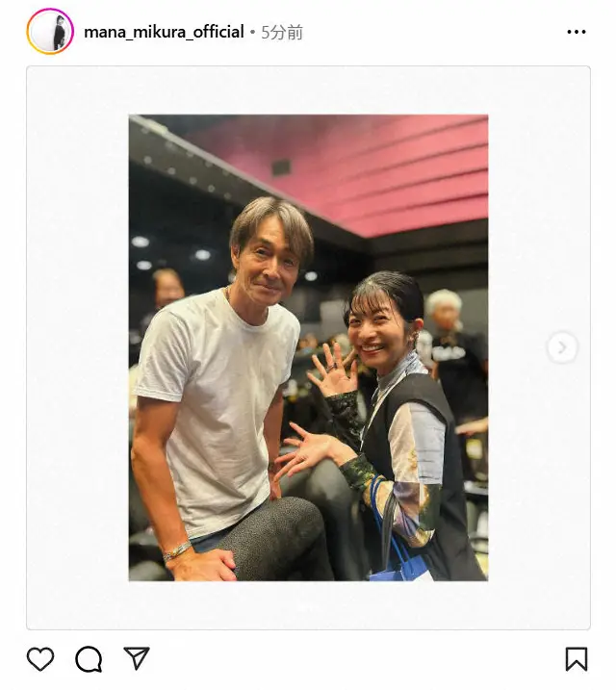Screen dimensions: 616x690
Task: Open the three-dot more options menu
Action: tap(577, 32)
